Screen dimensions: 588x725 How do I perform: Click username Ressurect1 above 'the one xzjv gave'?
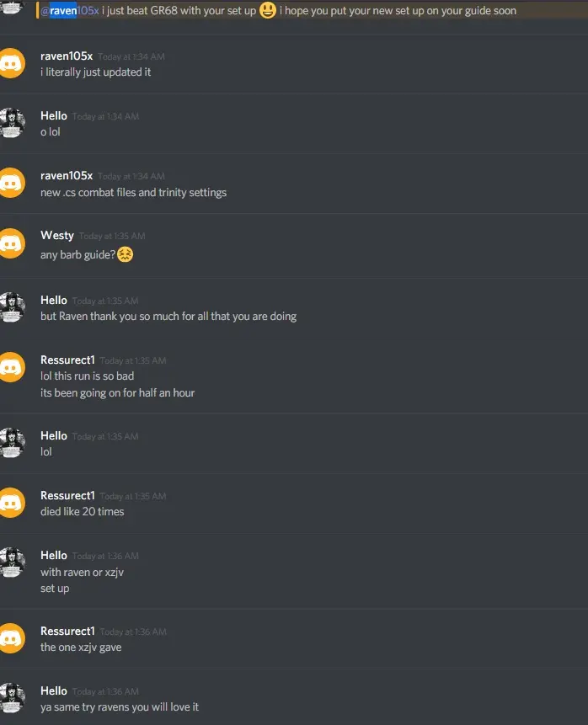pos(67,632)
